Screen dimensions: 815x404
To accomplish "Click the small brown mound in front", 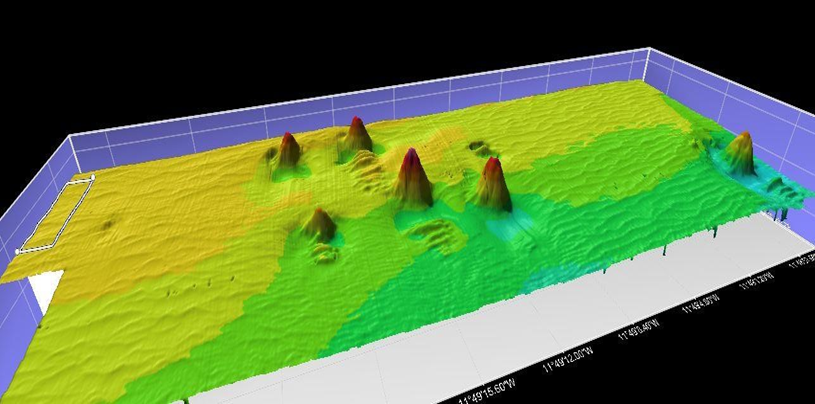I will coord(320,221).
